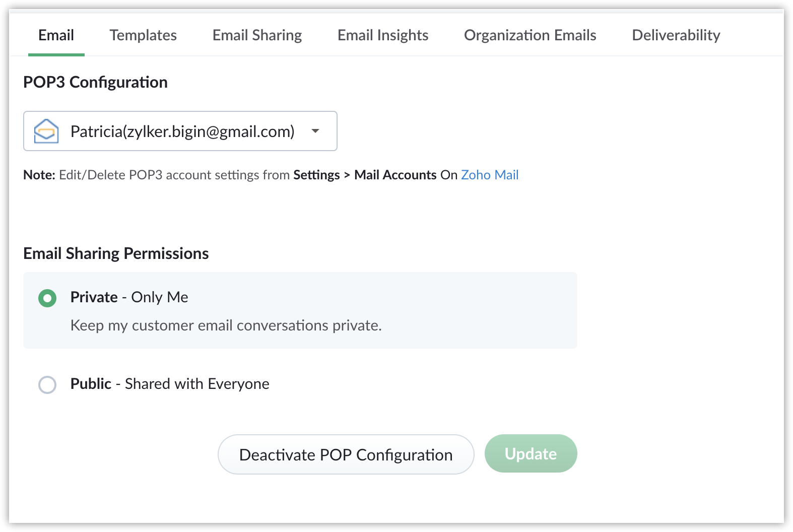The image size is (793, 532).
Task: Click the 'Public - Shared with Everyone' label
Action: click(x=170, y=384)
